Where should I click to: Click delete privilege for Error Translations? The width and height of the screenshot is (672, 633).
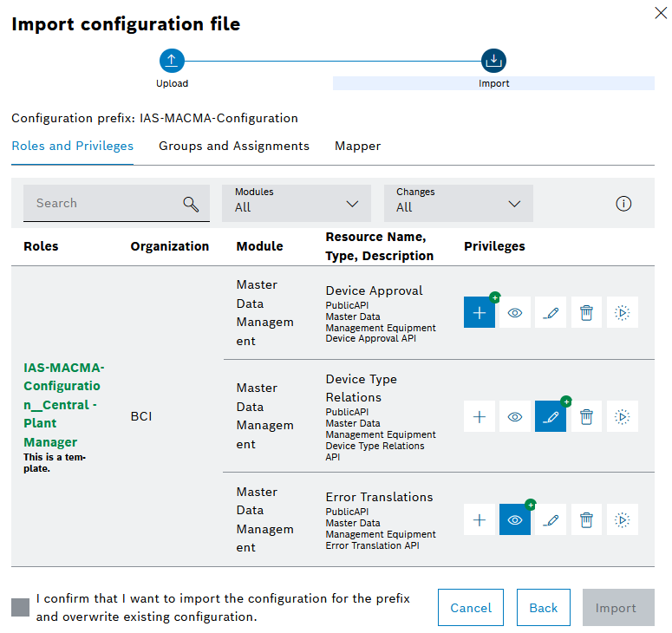[x=586, y=520]
